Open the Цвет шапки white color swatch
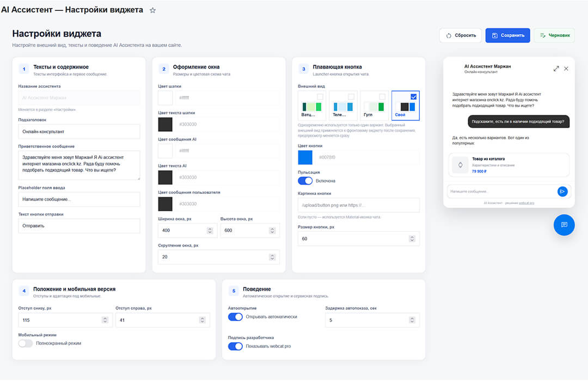Viewport: 588px width, 381px height. [x=165, y=98]
